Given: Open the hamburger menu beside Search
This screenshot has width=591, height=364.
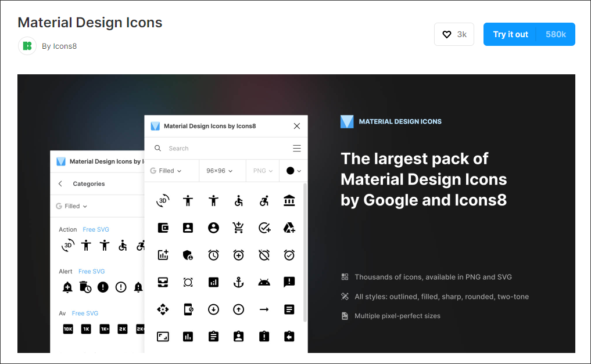Looking at the screenshot, I should point(296,148).
